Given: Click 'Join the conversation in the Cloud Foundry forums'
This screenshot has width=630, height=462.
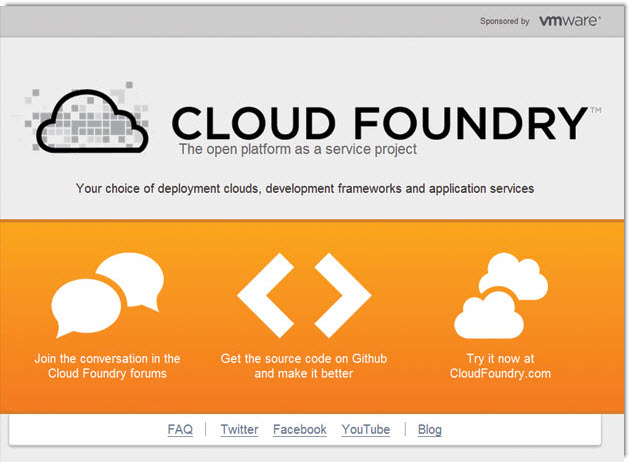Looking at the screenshot, I should click(107, 366).
